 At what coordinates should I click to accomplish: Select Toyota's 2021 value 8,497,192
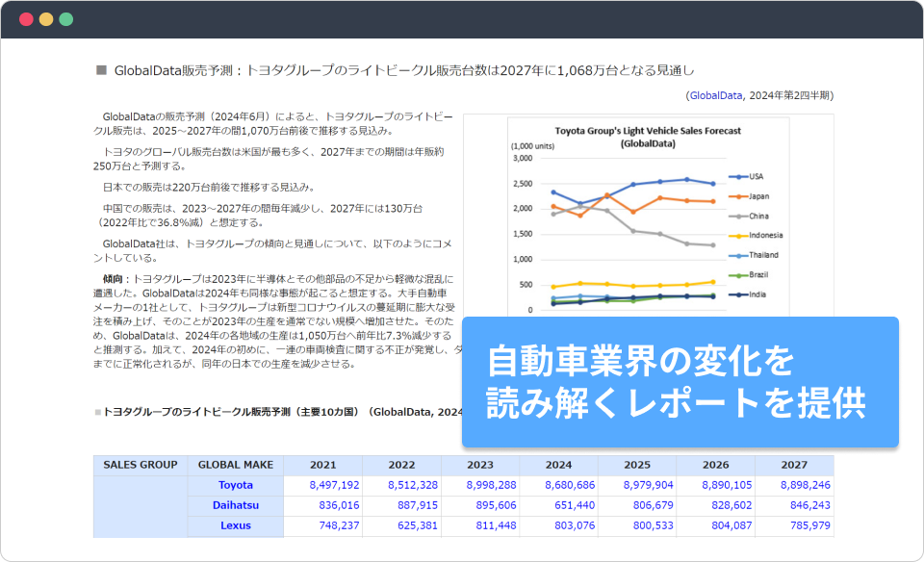[334, 485]
